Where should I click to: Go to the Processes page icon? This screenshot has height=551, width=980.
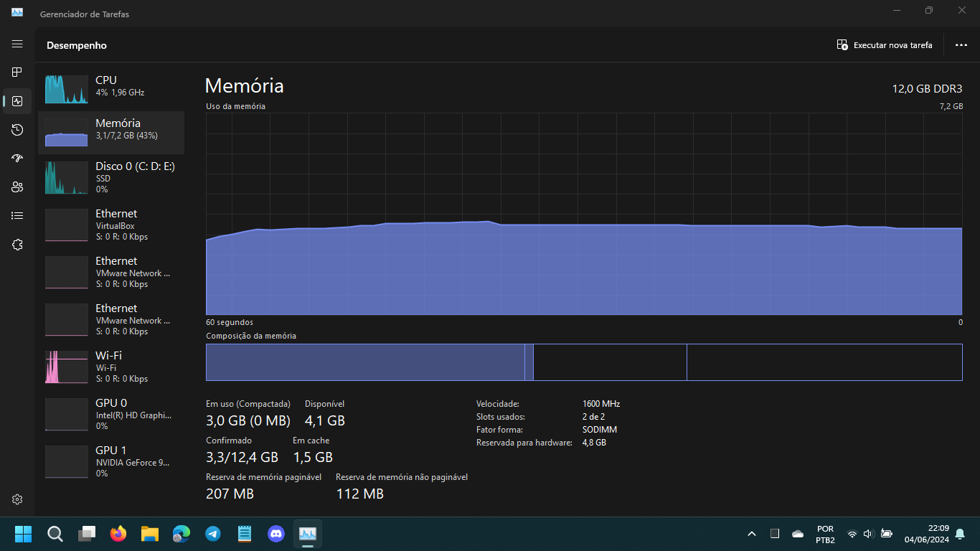[x=17, y=72]
